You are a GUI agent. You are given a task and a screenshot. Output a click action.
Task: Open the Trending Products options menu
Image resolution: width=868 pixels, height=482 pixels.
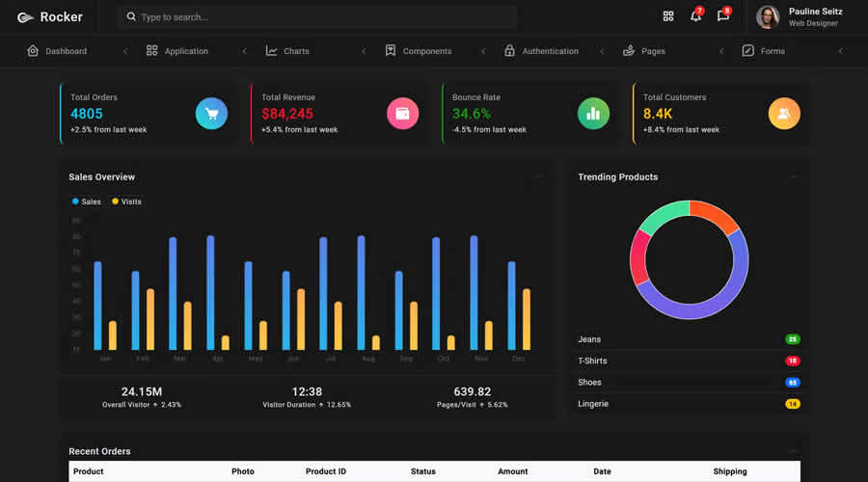point(793,176)
